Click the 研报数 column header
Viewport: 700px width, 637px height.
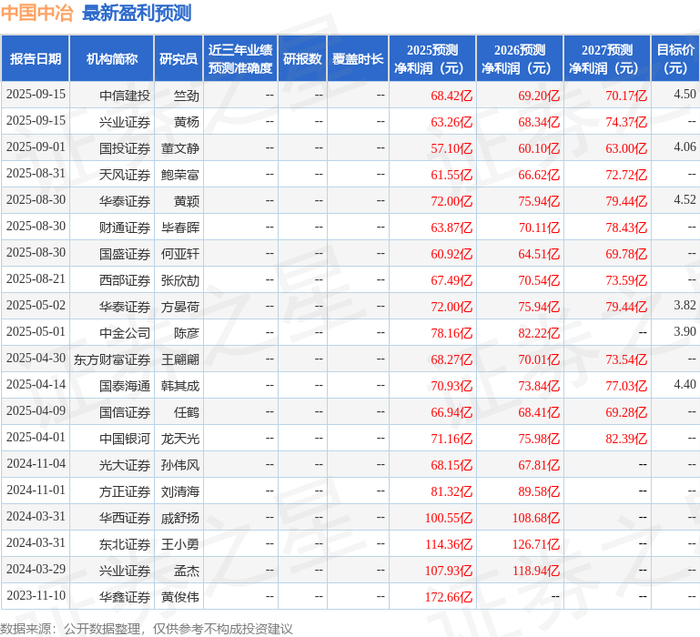click(303, 59)
